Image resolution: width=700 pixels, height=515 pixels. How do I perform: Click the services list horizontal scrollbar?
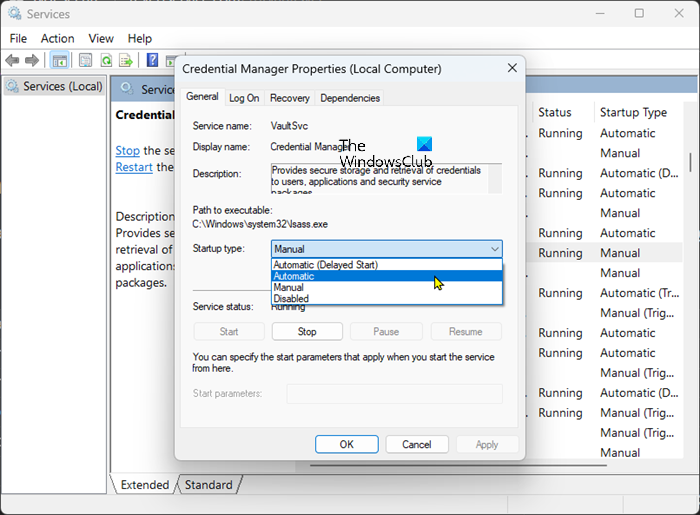click(x=458, y=465)
